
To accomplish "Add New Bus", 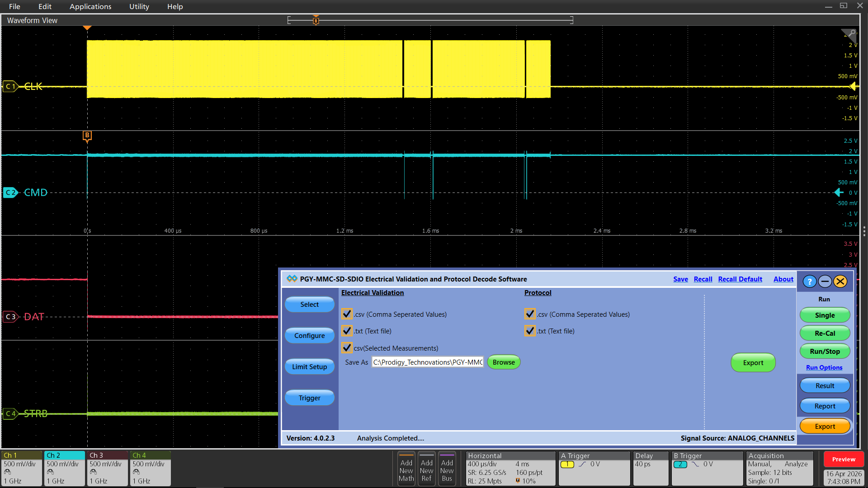I will pyautogui.click(x=447, y=470).
